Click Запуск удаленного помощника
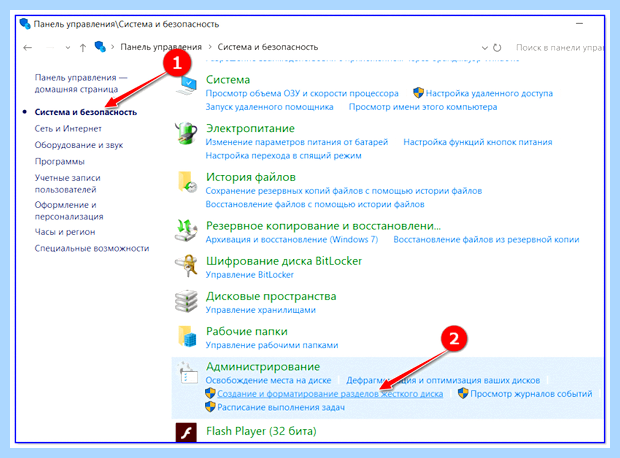The height and width of the screenshot is (458, 620). point(269,107)
